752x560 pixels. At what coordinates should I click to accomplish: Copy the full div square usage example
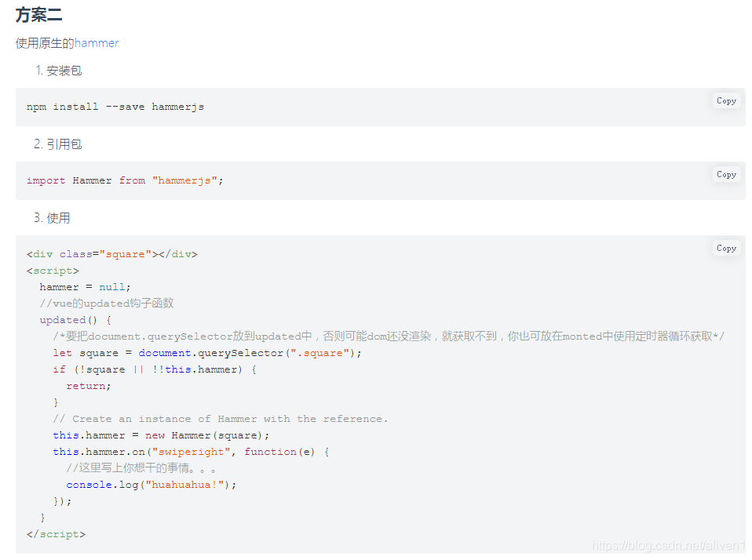pyautogui.click(x=725, y=248)
